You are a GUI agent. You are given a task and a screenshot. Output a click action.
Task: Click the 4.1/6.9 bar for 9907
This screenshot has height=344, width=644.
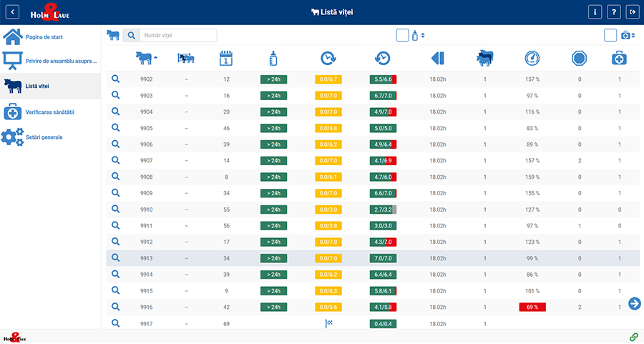coord(383,160)
